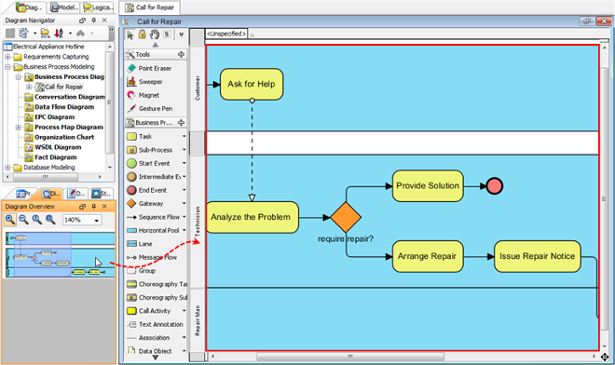Click the refresh tree icon in Diagram Navigator
The height and width of the screenshot is (365, 615).
[24, 33]
